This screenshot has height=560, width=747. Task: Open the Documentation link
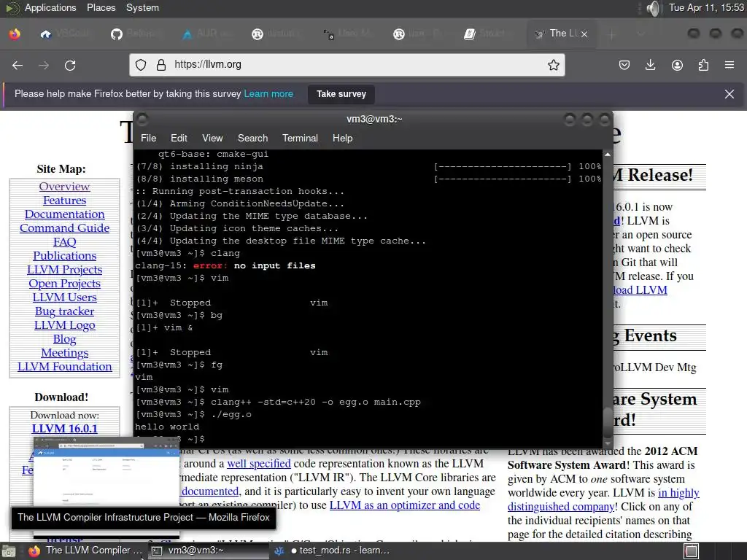tap(64, 214)
